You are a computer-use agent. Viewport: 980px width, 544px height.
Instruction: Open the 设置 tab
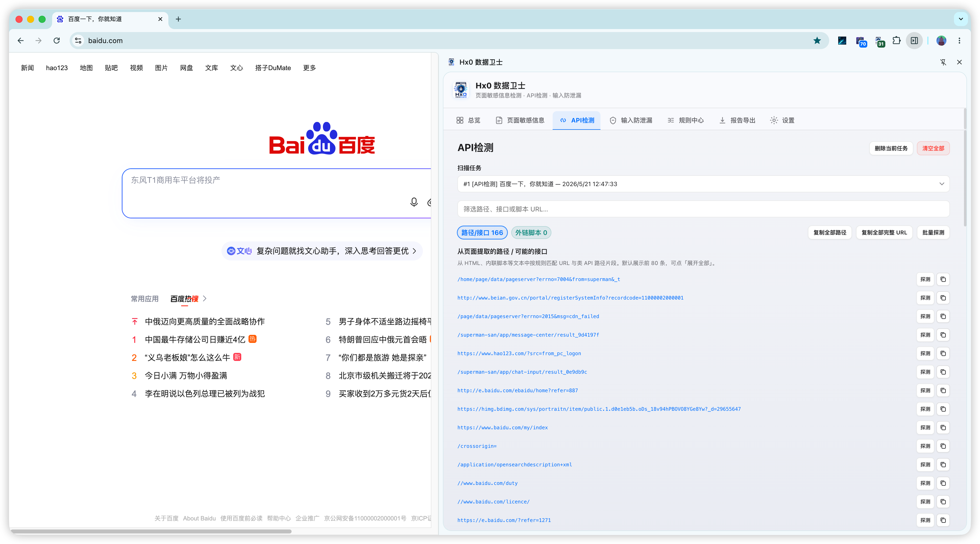782,120
